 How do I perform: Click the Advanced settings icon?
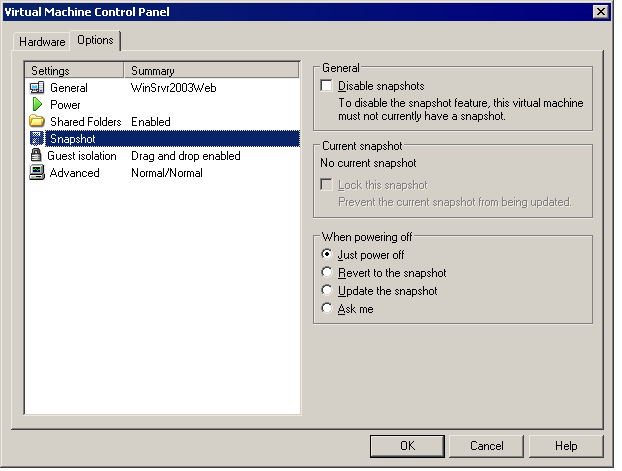point(37,173)
